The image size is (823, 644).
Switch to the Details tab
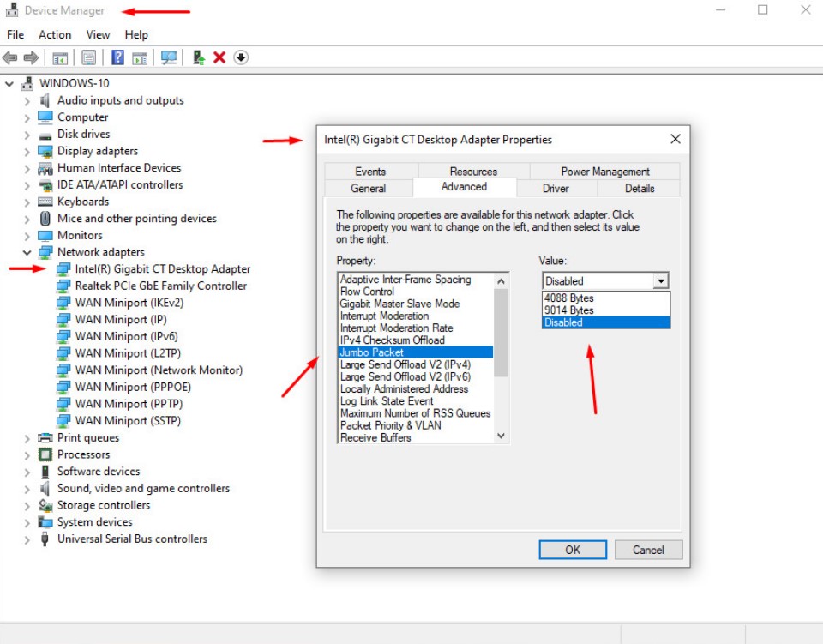click(x=640, y=189)
